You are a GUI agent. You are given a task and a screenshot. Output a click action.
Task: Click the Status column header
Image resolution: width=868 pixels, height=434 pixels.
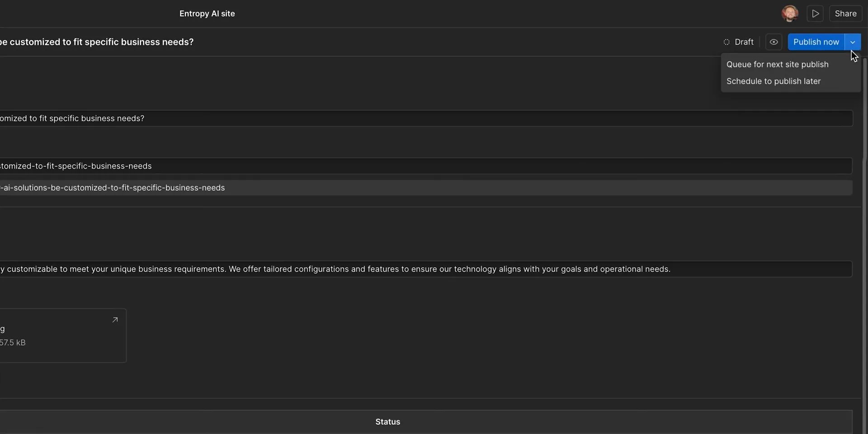tap(387, 422)
